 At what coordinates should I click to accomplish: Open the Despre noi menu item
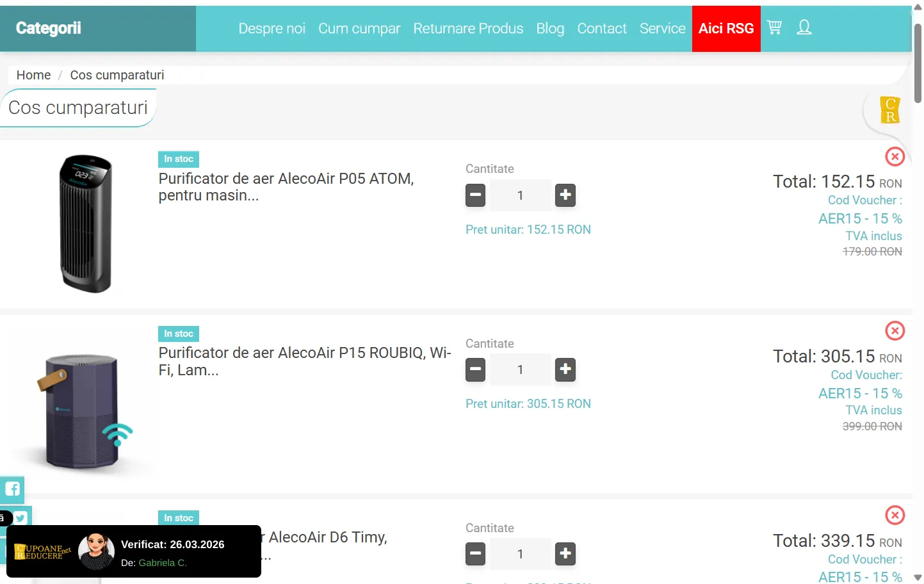(272, 29)
